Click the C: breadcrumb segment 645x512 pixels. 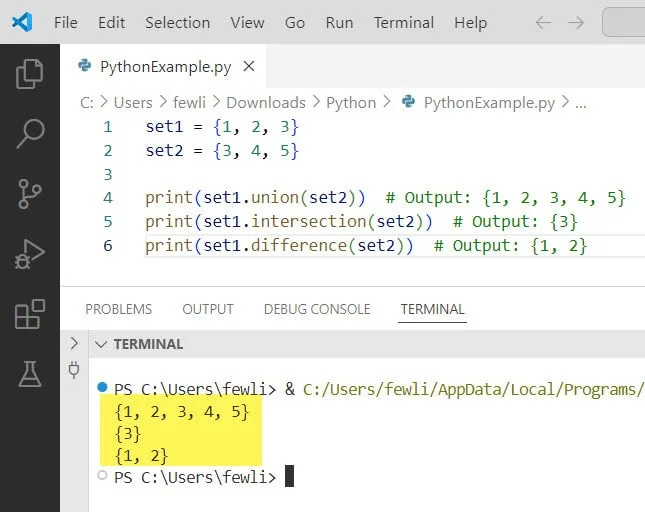click(87, 102)
